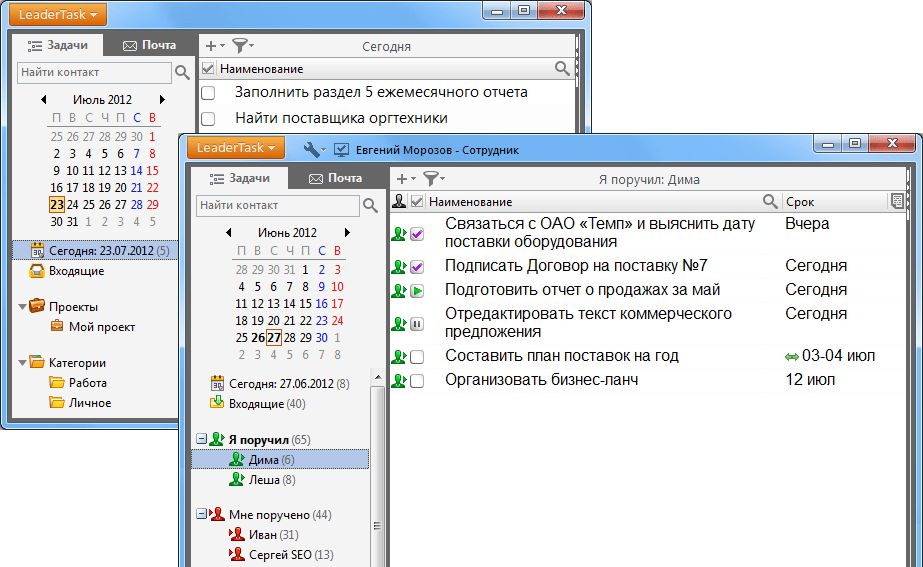
Task: Click the column settings icon beside Срок
Action: [x=897, y=201]
